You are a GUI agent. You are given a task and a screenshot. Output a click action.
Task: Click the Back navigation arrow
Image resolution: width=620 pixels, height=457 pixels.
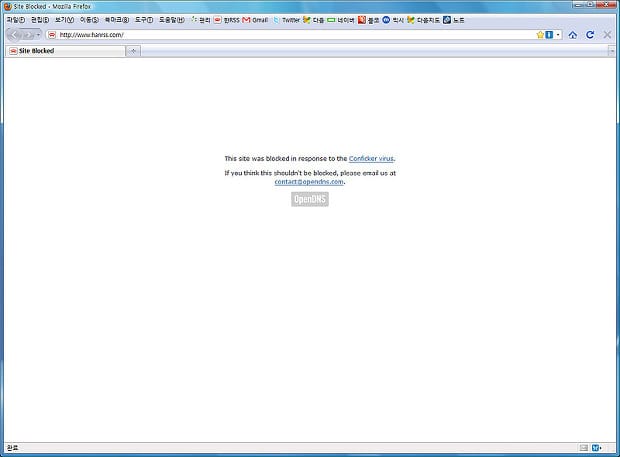15,34
